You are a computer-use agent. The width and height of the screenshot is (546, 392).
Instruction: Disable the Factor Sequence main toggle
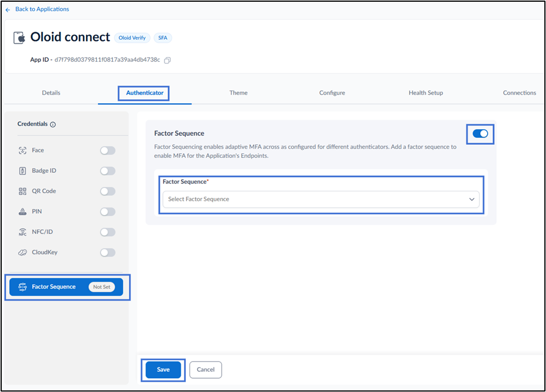480,134
